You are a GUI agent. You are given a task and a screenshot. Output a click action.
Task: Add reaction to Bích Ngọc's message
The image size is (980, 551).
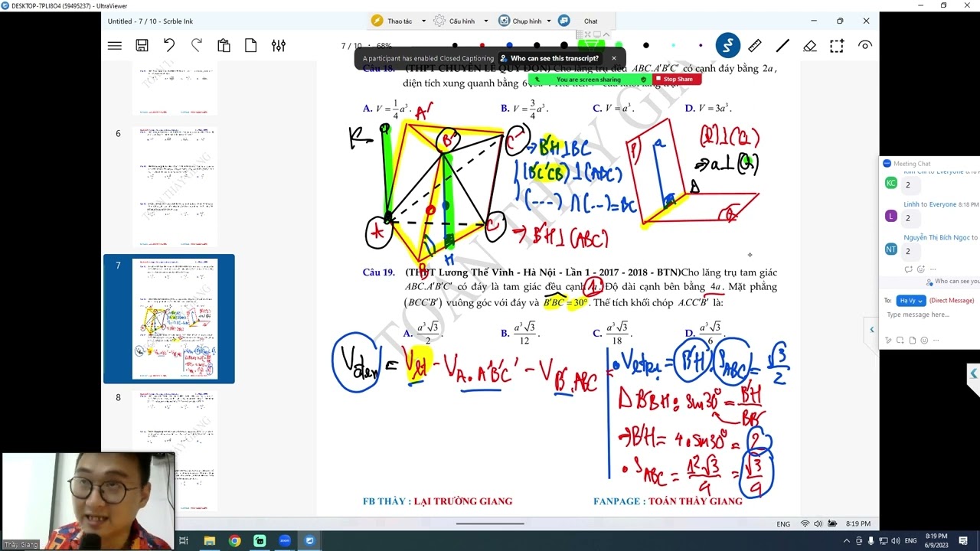click(x=920, y=269)
